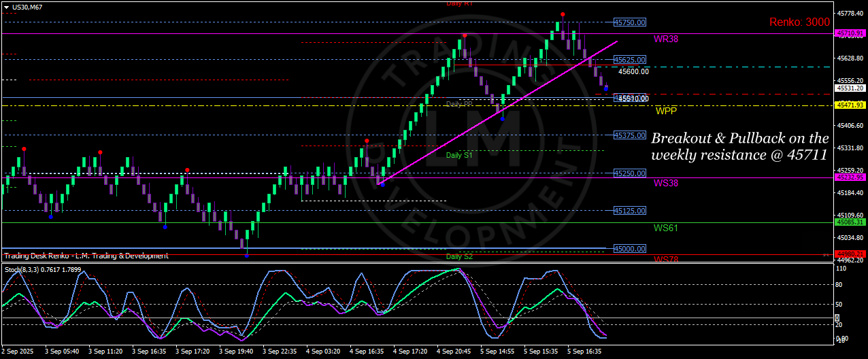Select the yellow WPP pivot label
This screenshot has width=868, height=359.
(x=666, y=110)
